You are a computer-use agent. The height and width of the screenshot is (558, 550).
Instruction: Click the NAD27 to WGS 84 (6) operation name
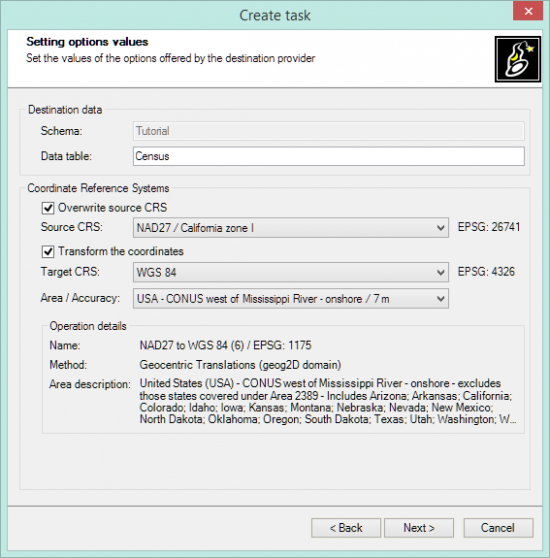(x=225, y=345)
